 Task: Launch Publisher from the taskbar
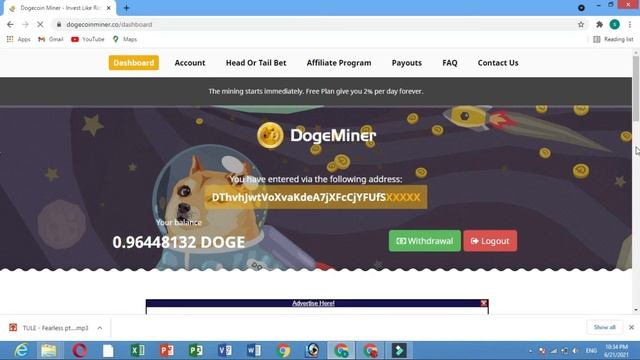pos(196,351)
